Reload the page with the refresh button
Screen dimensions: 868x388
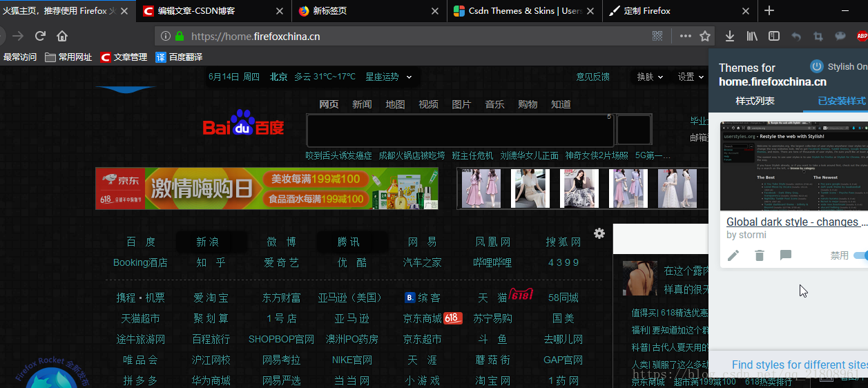(x=40, y=36)
